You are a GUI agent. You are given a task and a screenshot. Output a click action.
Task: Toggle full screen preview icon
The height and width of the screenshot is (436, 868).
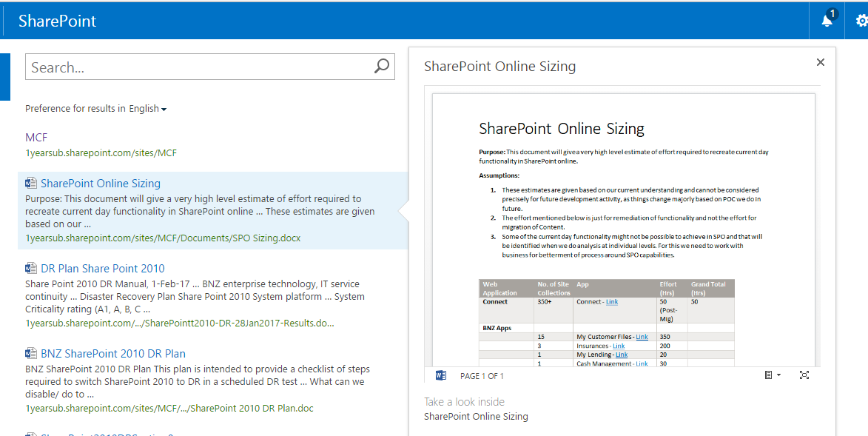804,375
